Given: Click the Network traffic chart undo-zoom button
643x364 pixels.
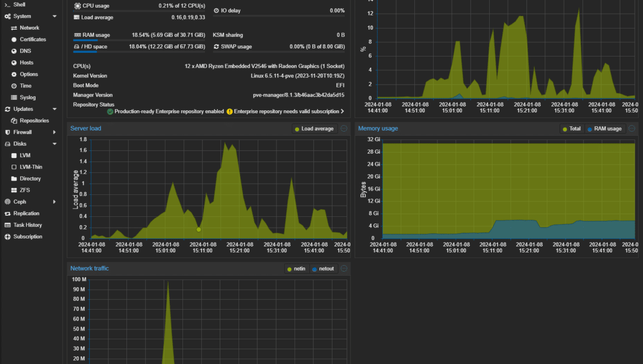Looking at the screenshot, I should coord(344,268).
